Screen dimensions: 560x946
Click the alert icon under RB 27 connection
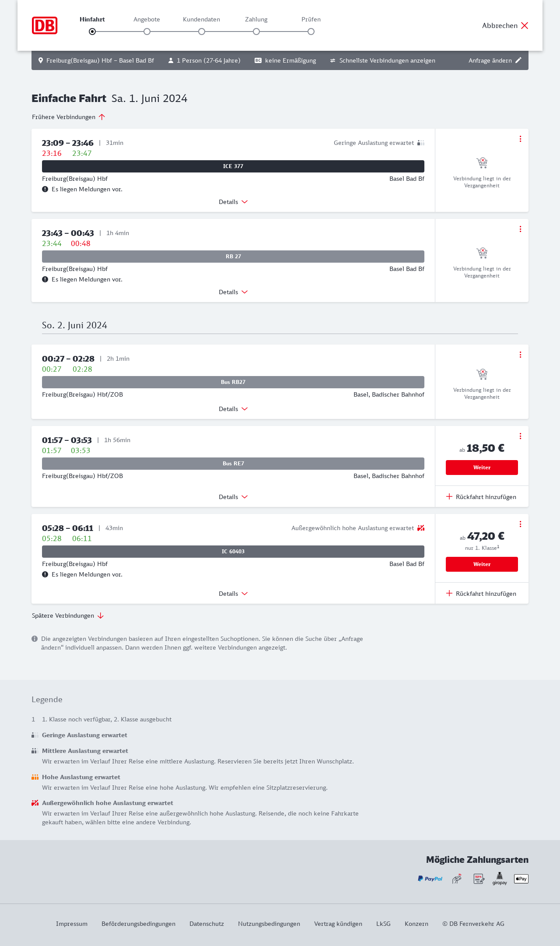tap(45, 279)
